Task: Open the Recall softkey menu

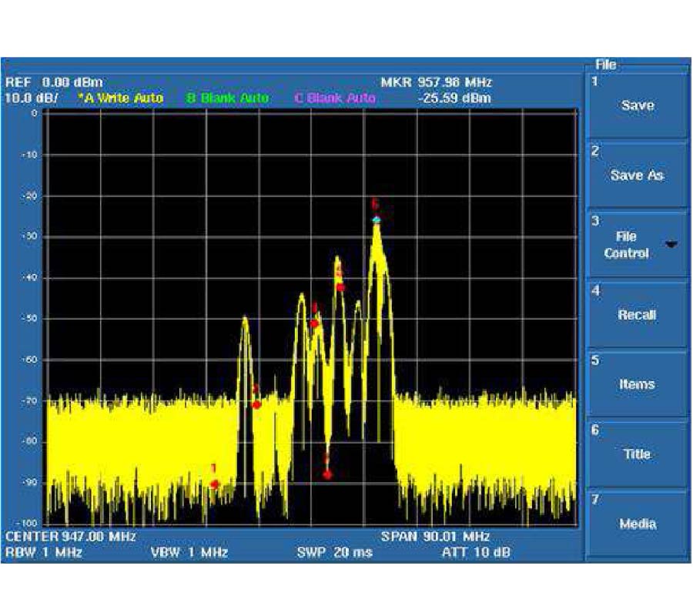Action: coord(637,314)
